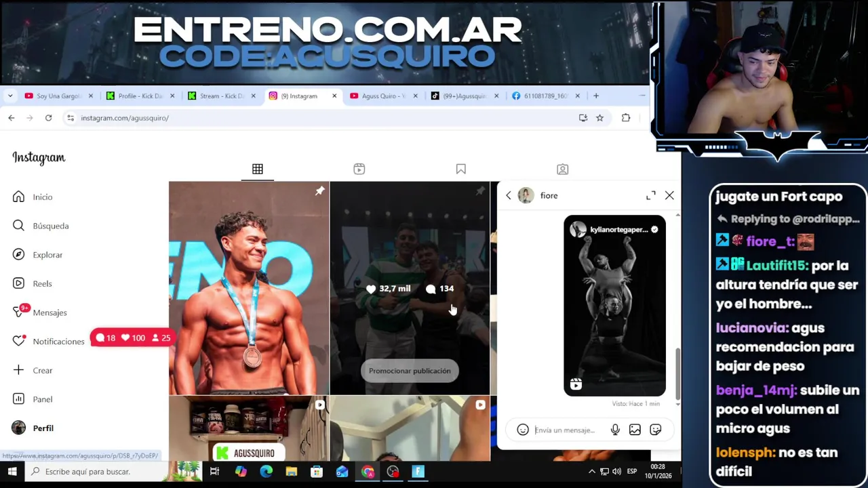
Task: Expand the fiore chat to full view
Action: (651, 195)
